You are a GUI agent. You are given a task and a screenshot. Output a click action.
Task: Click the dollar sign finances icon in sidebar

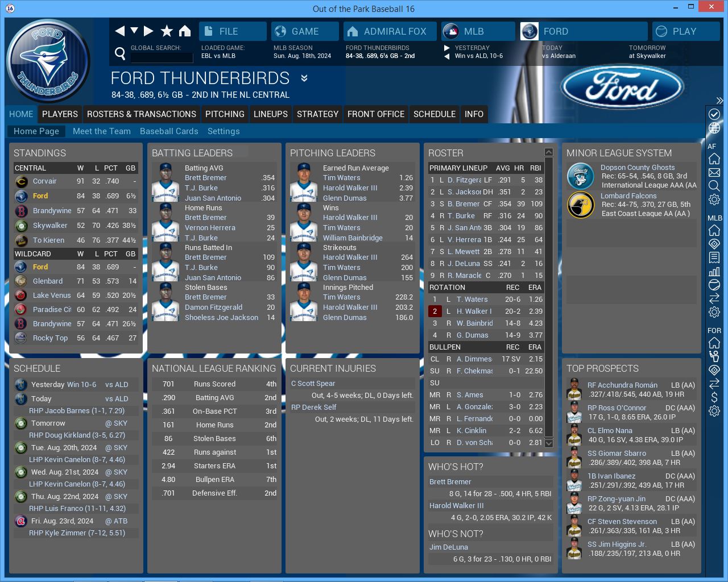(x=714, y=397)
